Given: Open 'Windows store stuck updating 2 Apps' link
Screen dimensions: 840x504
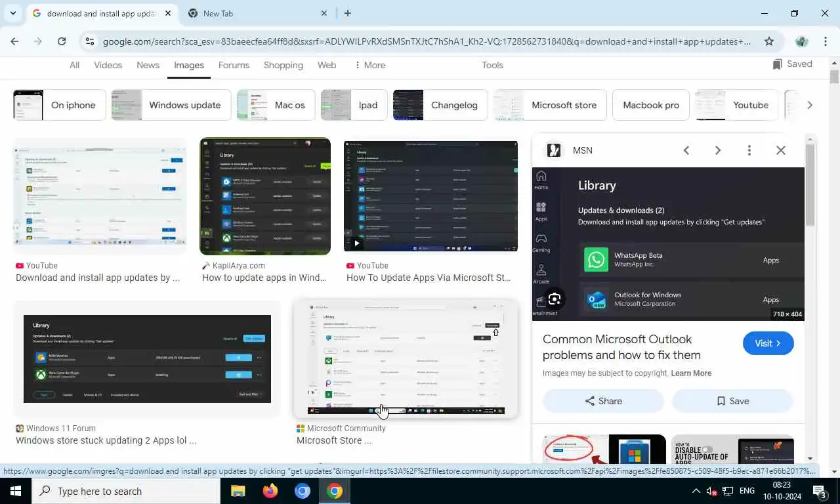Looking at the screenshot, I should 106,440.
